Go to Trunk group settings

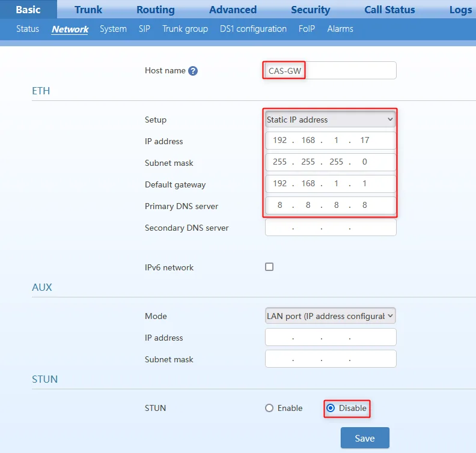[185, 29]
